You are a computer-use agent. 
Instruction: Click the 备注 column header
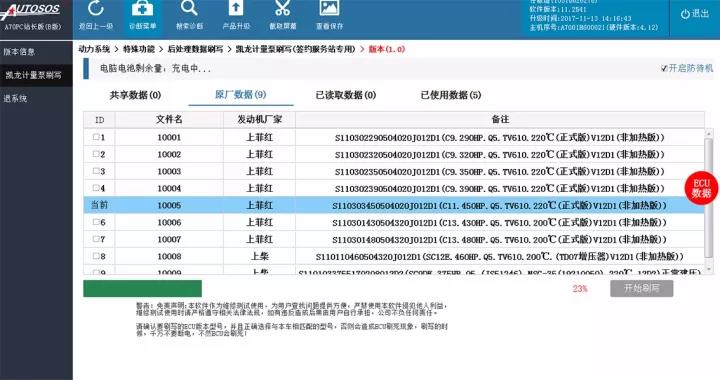500,120
